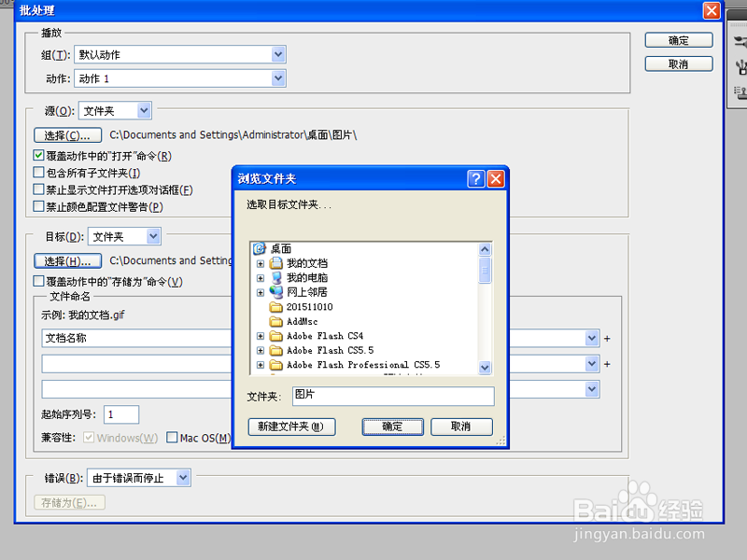Click the disabled 存储为(E)... button
Image resolution: width=747 pixels, height=560 pixels.
click(x=69, y=502)
